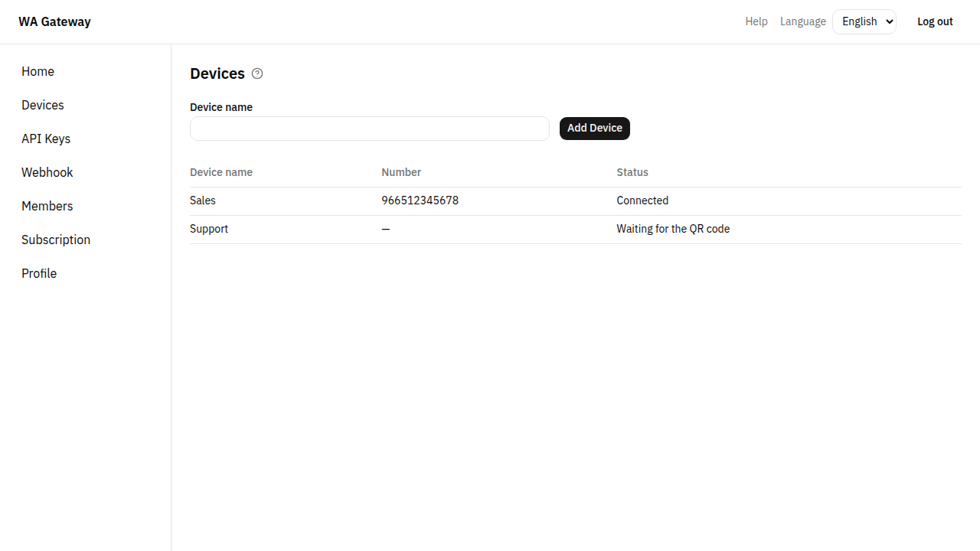The width and height of the screenshot is (980, 551).
Task: Click the help icon beside Devices heading
Action: point(257,73)
